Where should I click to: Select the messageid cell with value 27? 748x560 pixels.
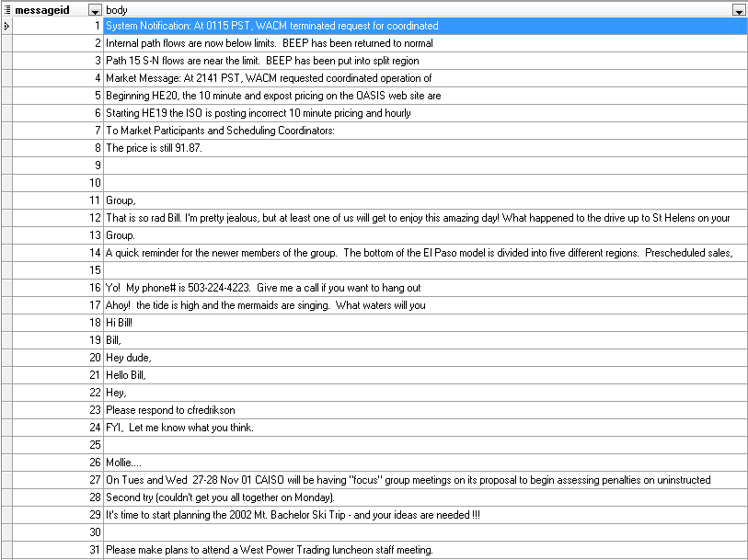click(x=57, y=480)
